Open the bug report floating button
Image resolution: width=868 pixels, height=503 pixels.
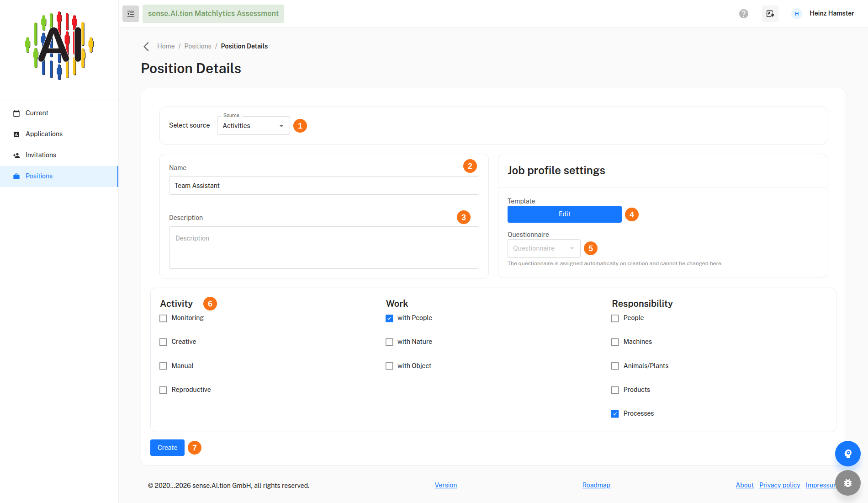(x=848, y=483)
